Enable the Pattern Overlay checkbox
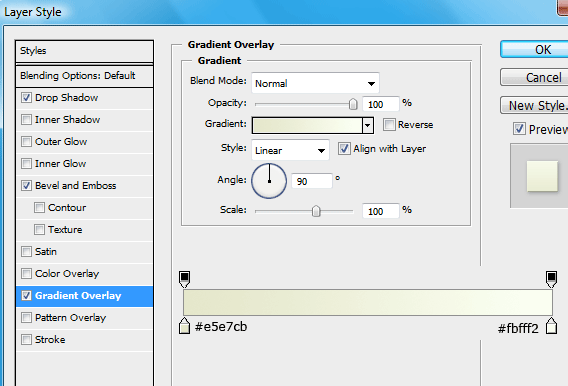The height and width of the screenshot is (386, 568). coord(26,318)
